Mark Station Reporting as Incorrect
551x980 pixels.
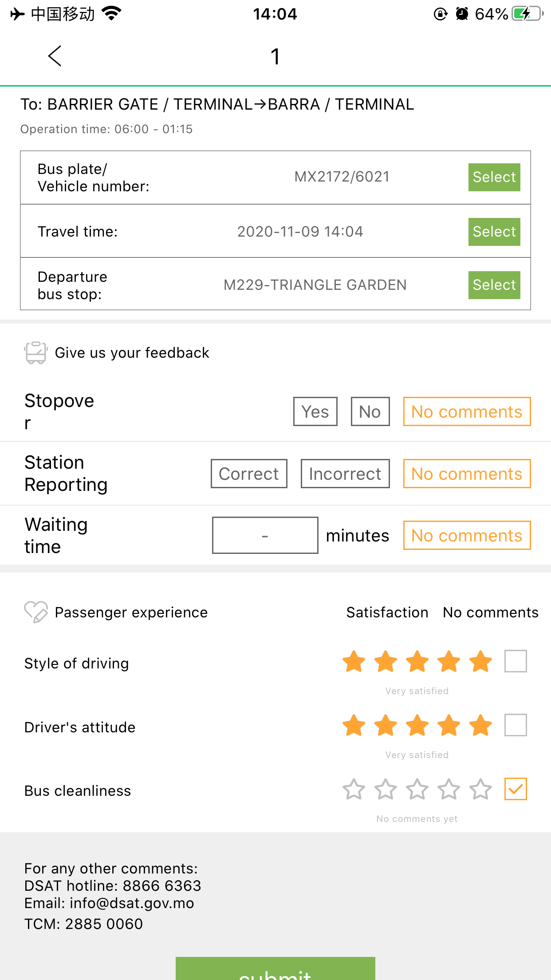(345, 474)
